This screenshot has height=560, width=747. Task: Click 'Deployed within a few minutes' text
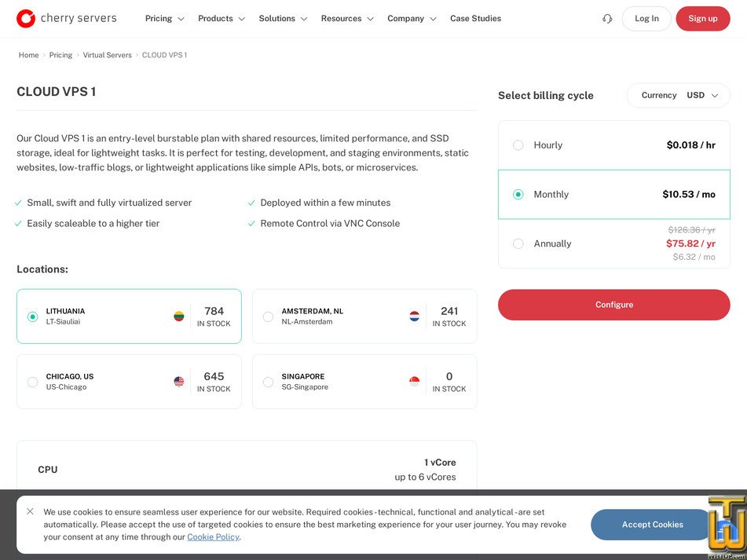pos(325,203)
